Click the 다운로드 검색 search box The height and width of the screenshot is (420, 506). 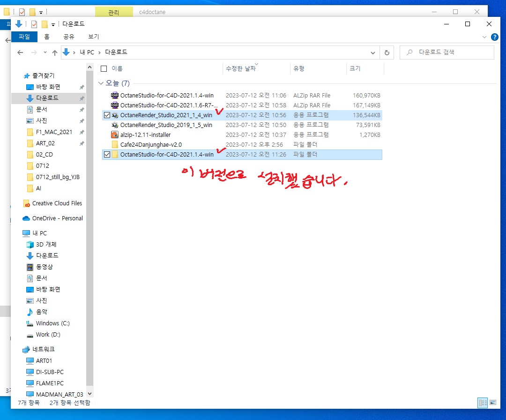[x=447, y=52]
